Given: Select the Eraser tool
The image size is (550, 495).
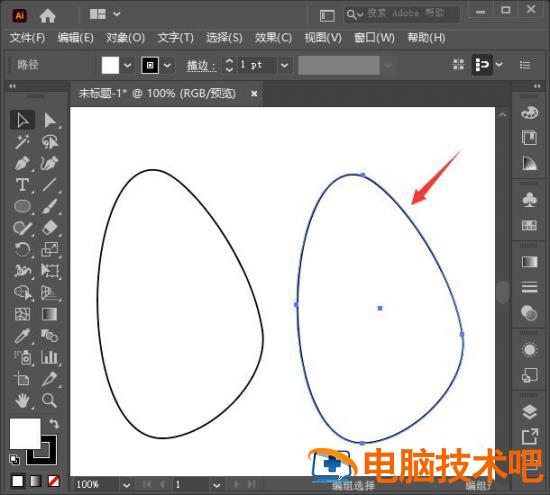Looking at the screenshot, I should (50, 228).
